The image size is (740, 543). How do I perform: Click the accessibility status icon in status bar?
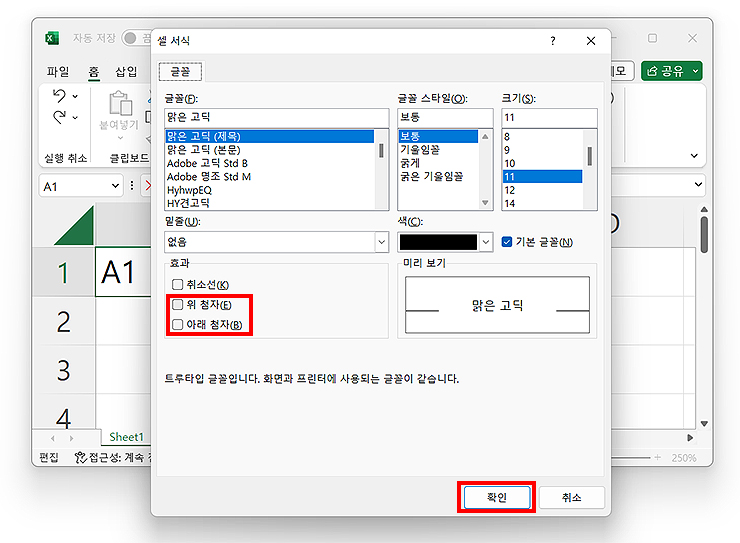click(x=81, y=457)
